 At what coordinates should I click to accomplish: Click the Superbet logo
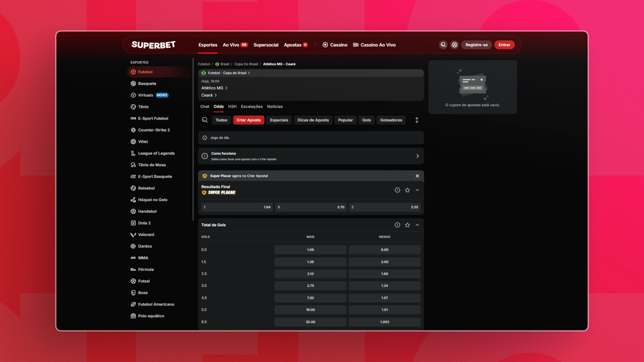pos(154,45)
